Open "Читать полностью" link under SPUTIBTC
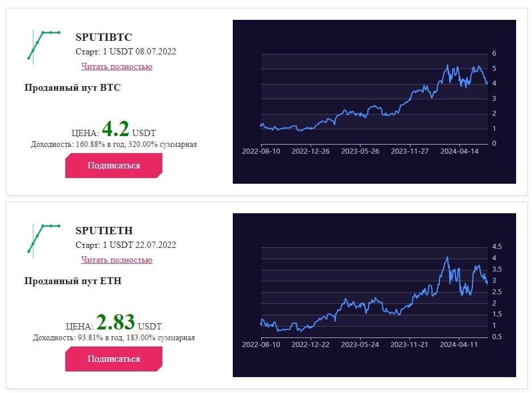532x393 pixels. point(117,66)
